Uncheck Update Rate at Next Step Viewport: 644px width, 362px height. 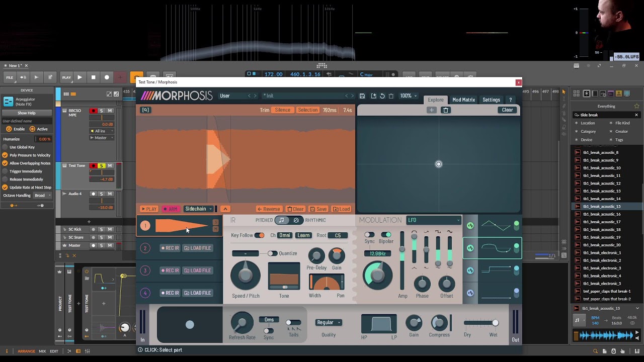[5, 188]
